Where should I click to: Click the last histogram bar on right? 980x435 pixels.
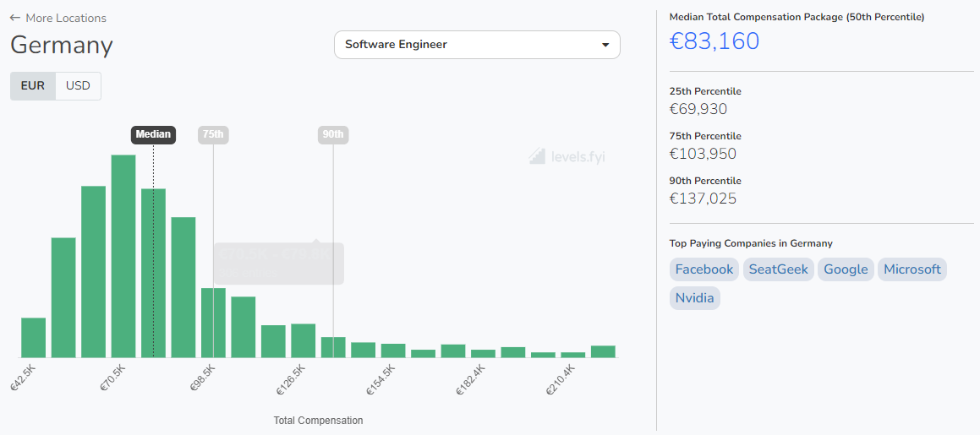(603, 351)
